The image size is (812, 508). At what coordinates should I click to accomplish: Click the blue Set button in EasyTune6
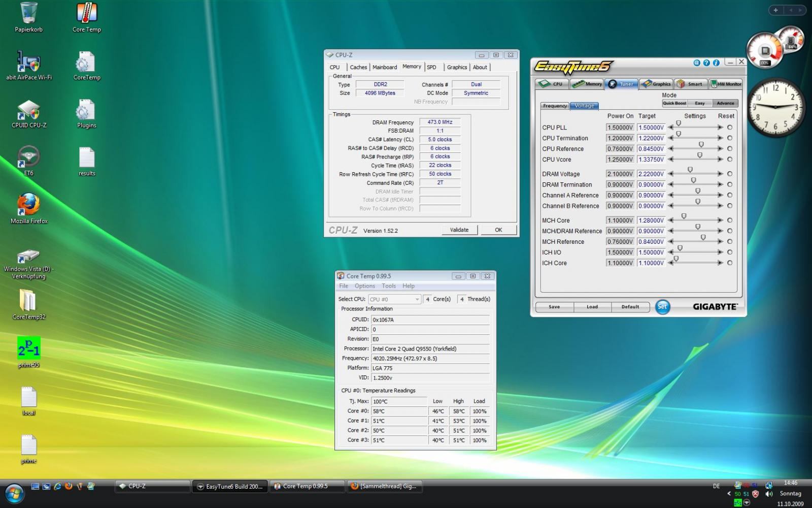point(662,307)
